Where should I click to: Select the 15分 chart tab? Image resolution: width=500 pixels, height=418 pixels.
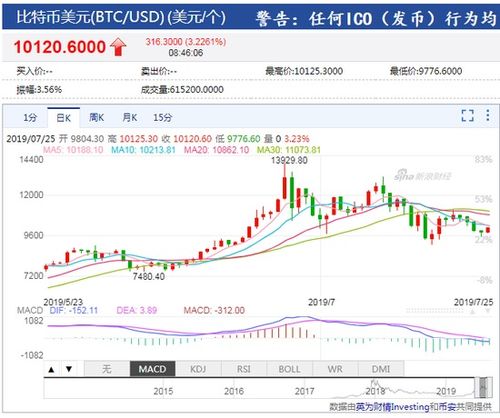click(x=163, y=117)
